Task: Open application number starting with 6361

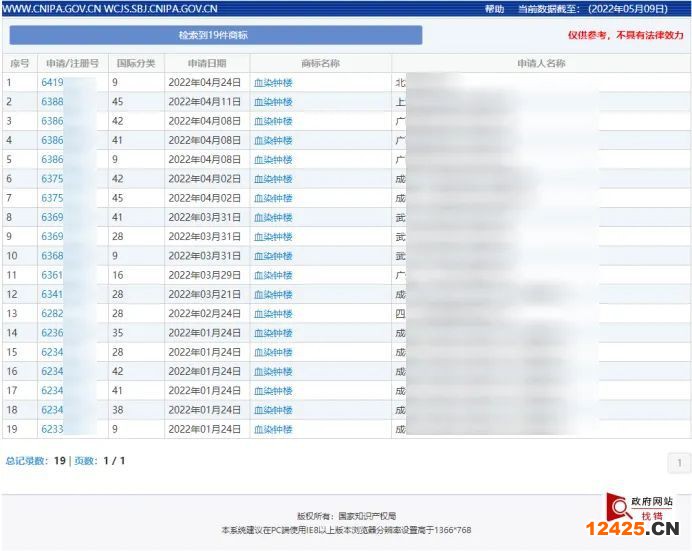Action: tap(52, 275)
